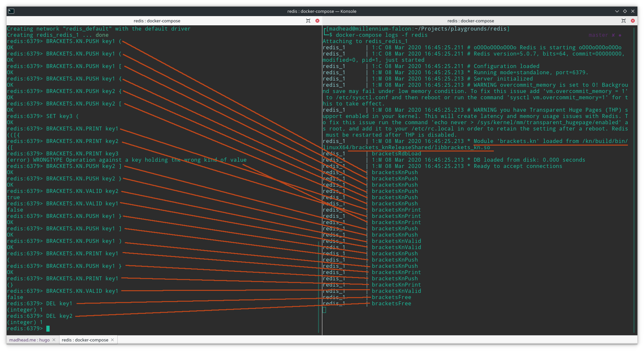Click 'BRACKETS.KN.PUSH key2 {' command
The height and width of the screenshot is (351, 644).
[84, 91]
